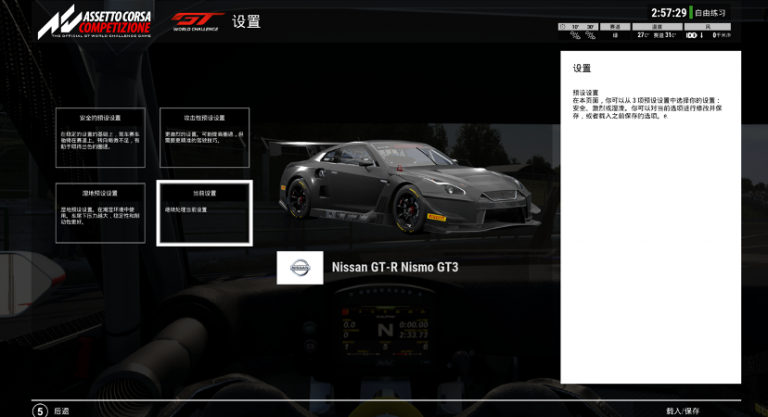The height and width of the screenshot is (417, 768).
Task: Click the clock icon in the forecast header
Action: [562, 27]
